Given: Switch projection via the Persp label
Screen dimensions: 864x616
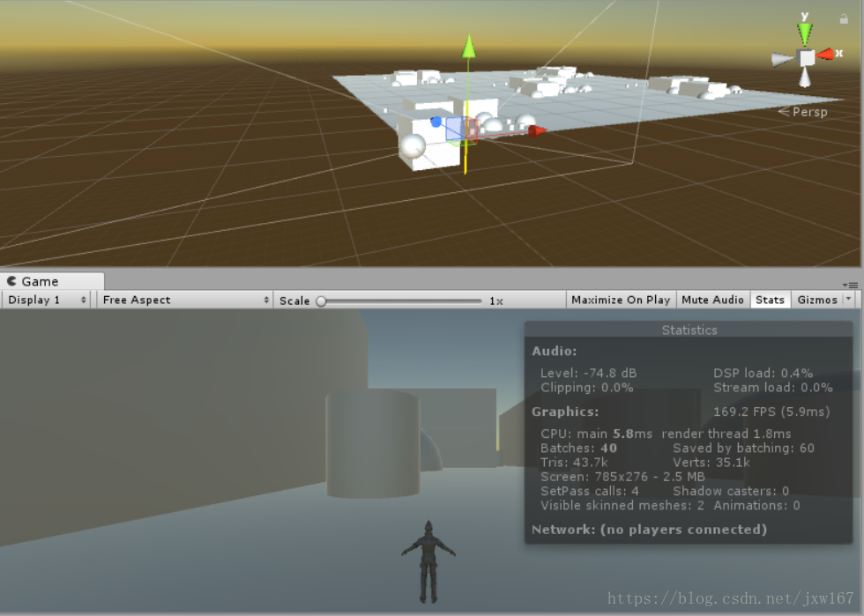Looking at the screenshot, I should click(803, 112).
